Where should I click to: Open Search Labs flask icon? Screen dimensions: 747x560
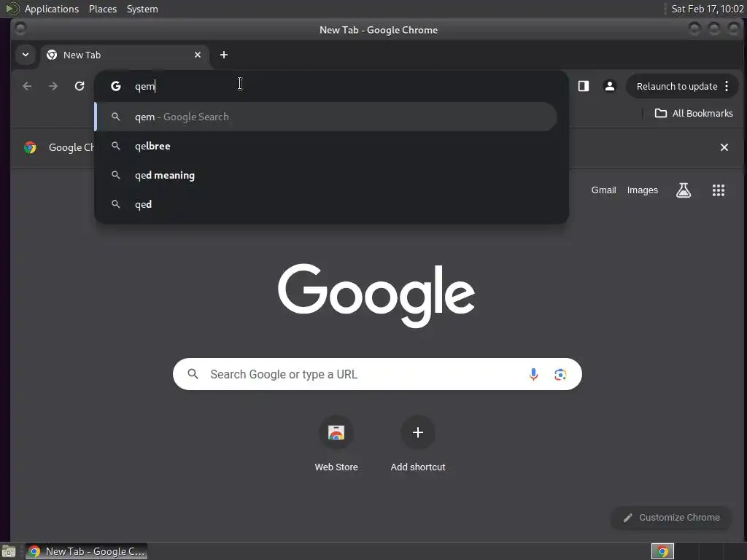click(x=683, y=190)
